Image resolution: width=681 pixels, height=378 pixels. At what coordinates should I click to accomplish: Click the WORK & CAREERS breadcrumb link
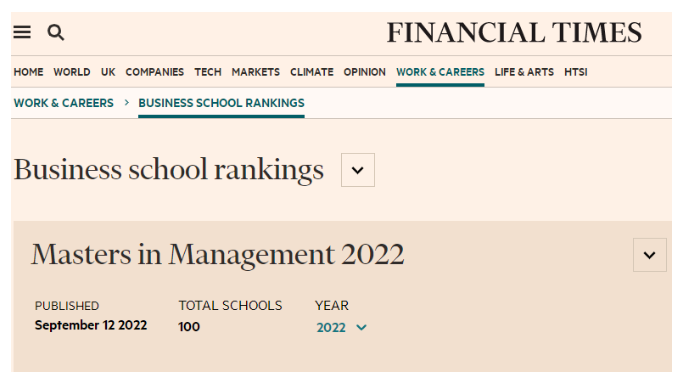click(x=63, y=103)
